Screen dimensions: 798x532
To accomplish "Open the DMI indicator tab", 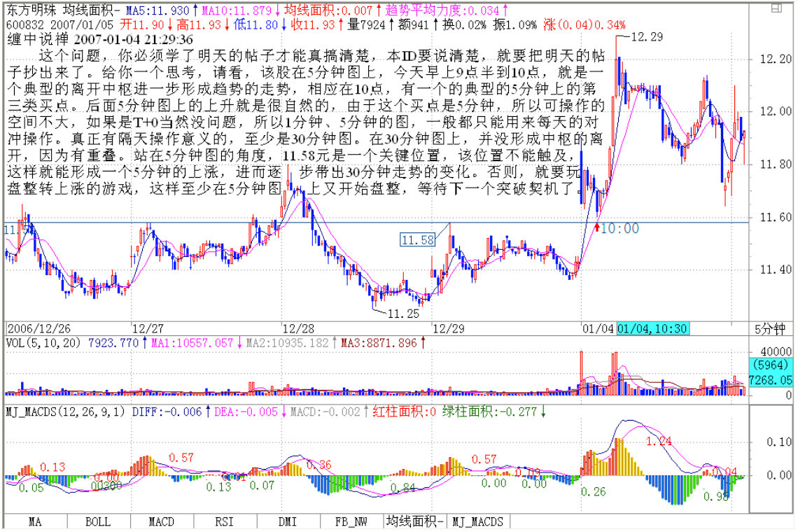I will pyautogui.click(x=288, y=521).
